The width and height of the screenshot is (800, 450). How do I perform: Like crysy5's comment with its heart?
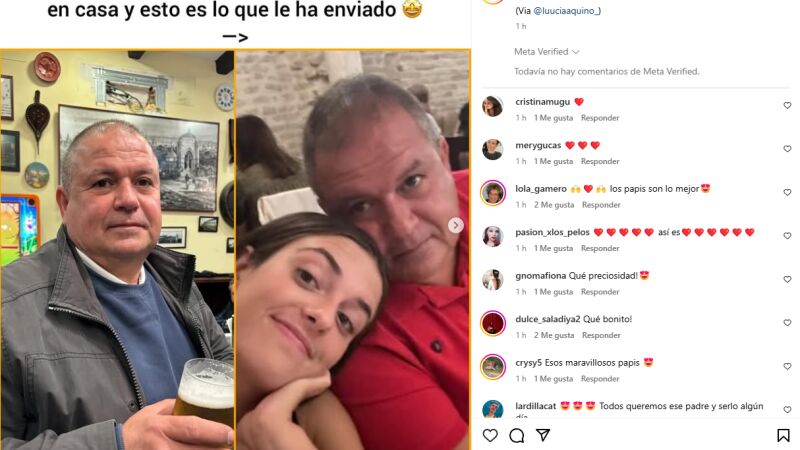click(787, 366)
